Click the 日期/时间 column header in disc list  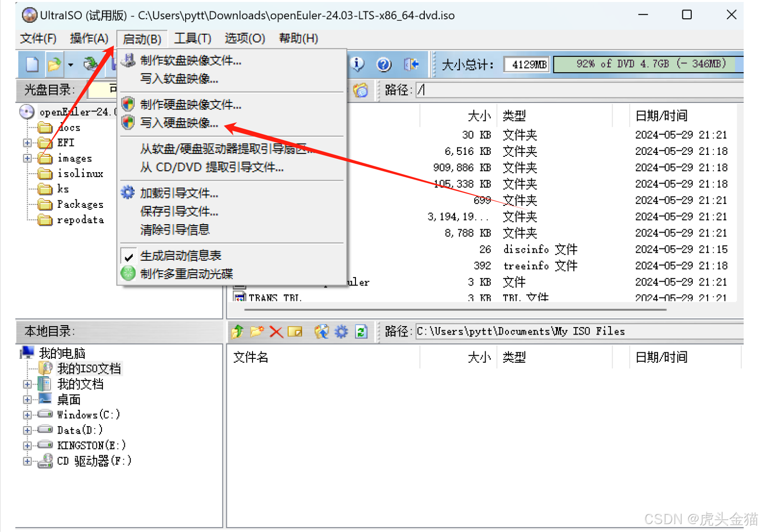pyautogui.click(x=661, y=116)
